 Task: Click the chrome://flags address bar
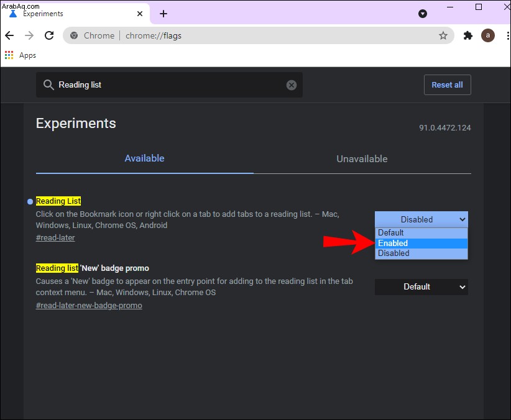[259, 35]
